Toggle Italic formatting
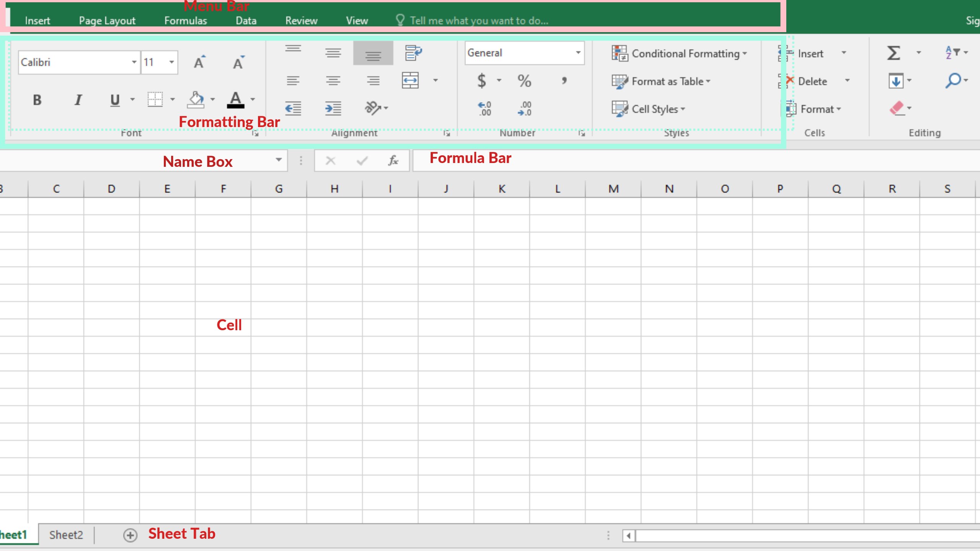Screen dimensions: 980x551 click(x=78, y=100)
